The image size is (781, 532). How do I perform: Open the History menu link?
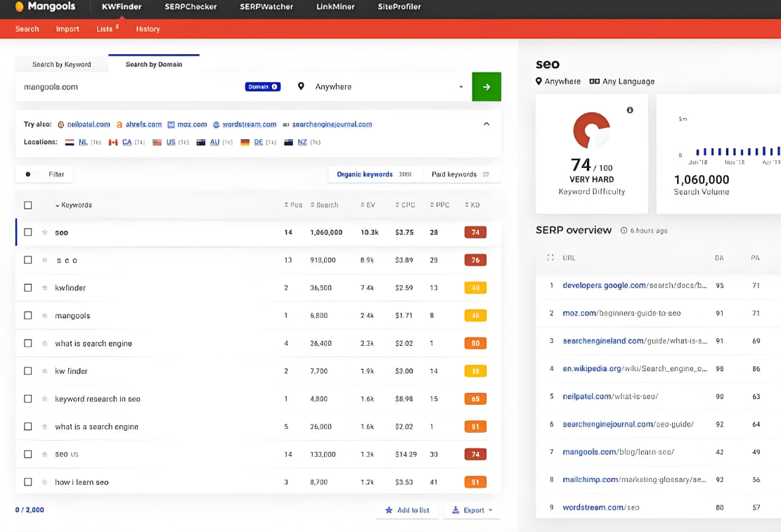(148, 29)
